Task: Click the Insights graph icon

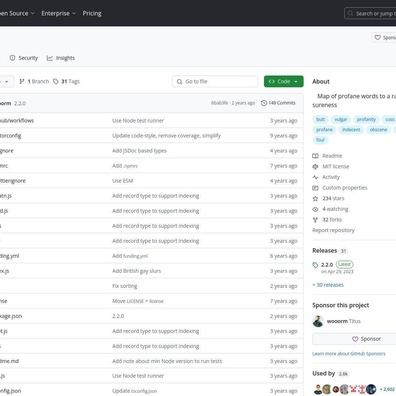Action: (x=50, y=58)
